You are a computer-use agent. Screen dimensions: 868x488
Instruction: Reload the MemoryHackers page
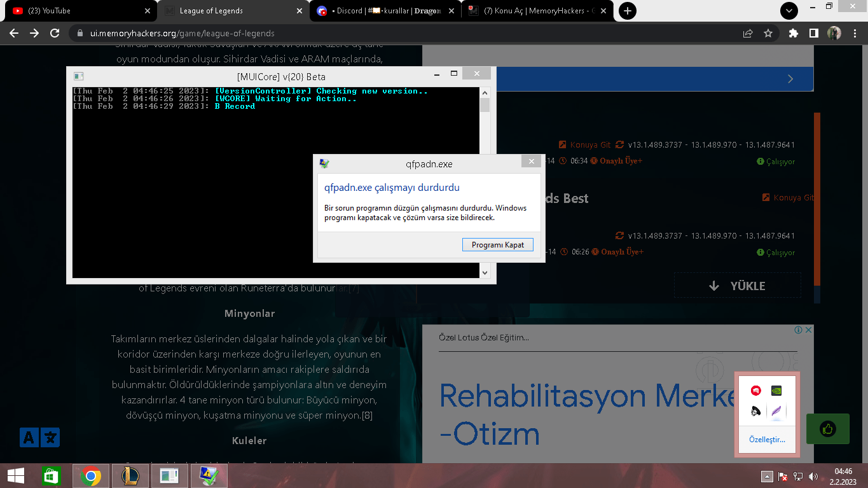55,33
